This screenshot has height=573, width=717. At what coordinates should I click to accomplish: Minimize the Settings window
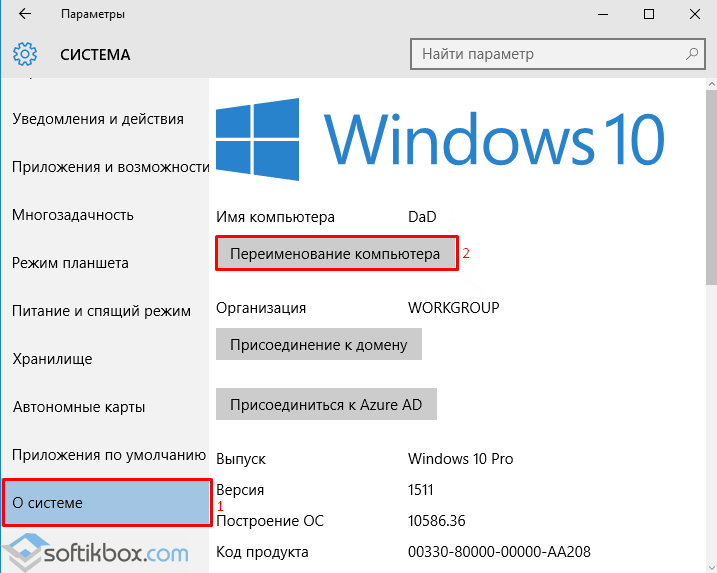click(603, 15)
